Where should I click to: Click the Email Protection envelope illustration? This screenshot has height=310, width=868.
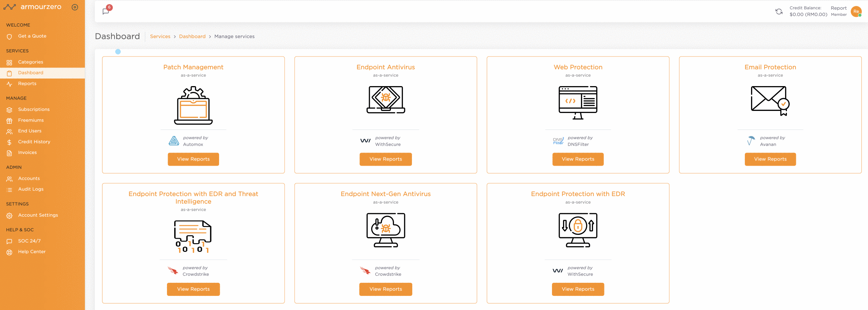770,101
